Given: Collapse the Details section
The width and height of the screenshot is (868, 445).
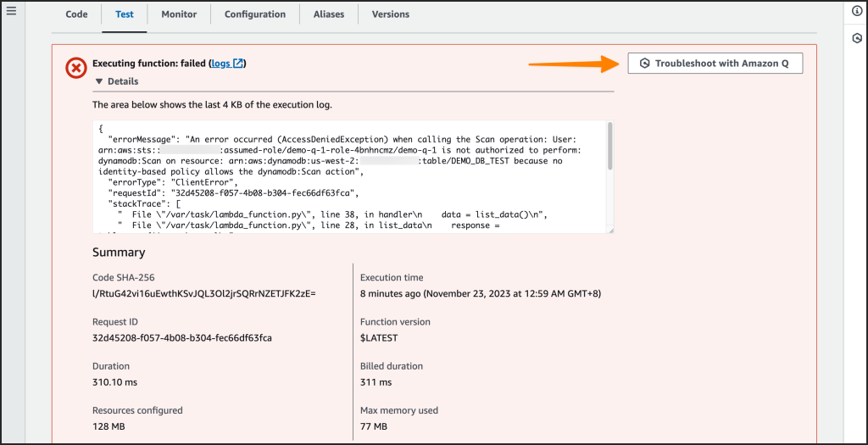Looking at the screenshot, I should tap(116, 81).
